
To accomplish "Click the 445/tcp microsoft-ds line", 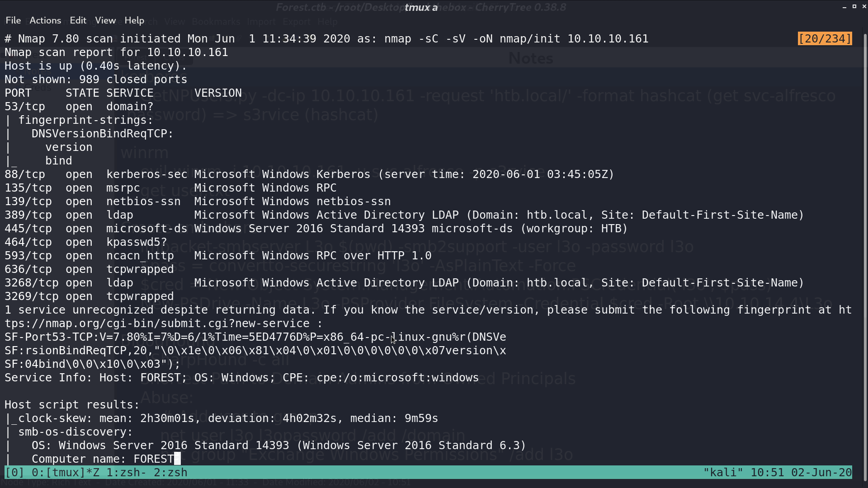I will 316,229.
